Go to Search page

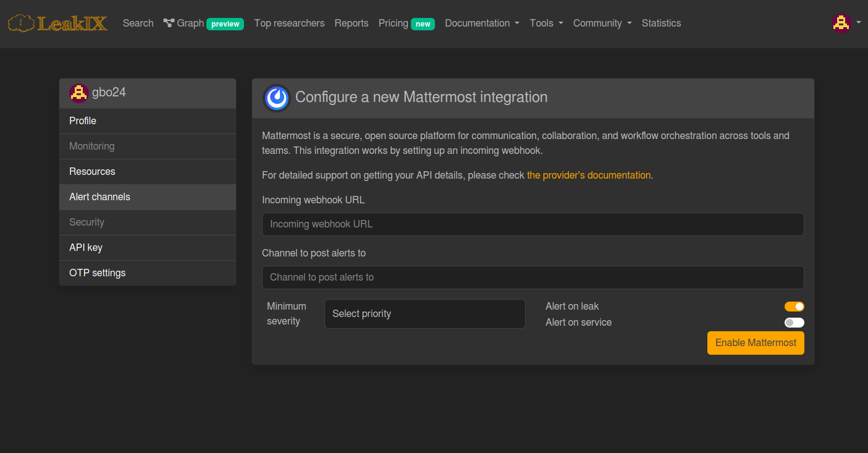click(138, 23)
